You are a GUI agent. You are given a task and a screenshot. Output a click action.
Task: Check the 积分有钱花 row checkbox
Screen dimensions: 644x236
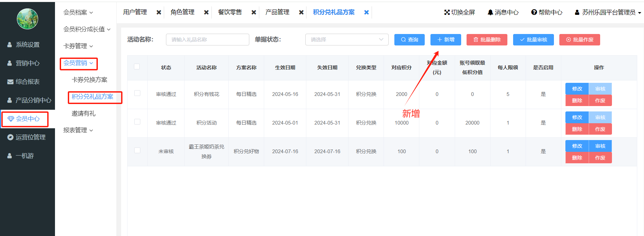pos(137,93)
